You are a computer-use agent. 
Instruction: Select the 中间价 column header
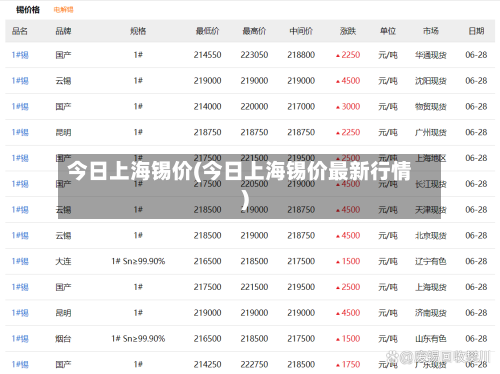[301, 31]
